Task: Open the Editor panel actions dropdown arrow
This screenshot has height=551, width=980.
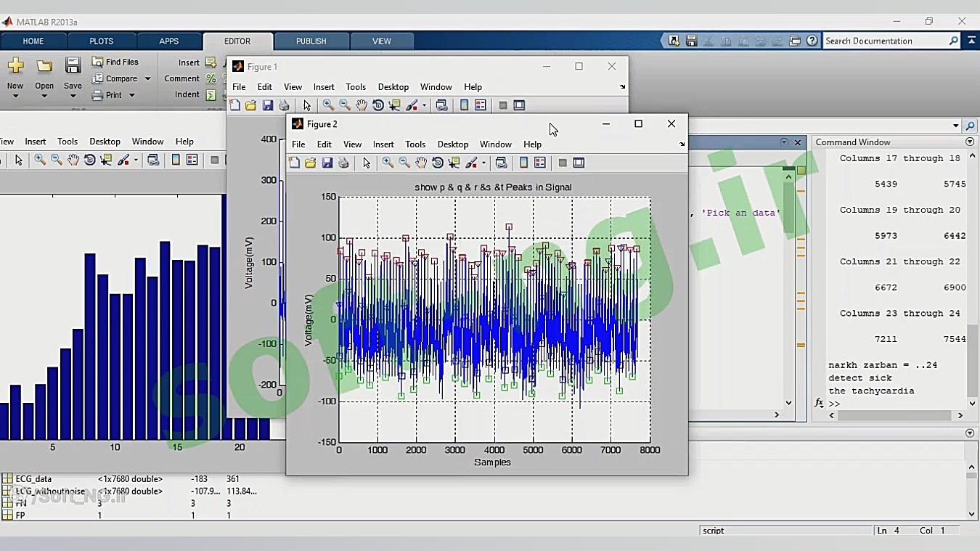Action: 784,142
